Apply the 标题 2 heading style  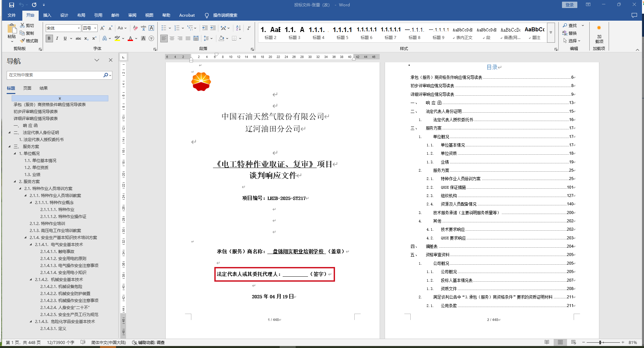coord(270,33)
